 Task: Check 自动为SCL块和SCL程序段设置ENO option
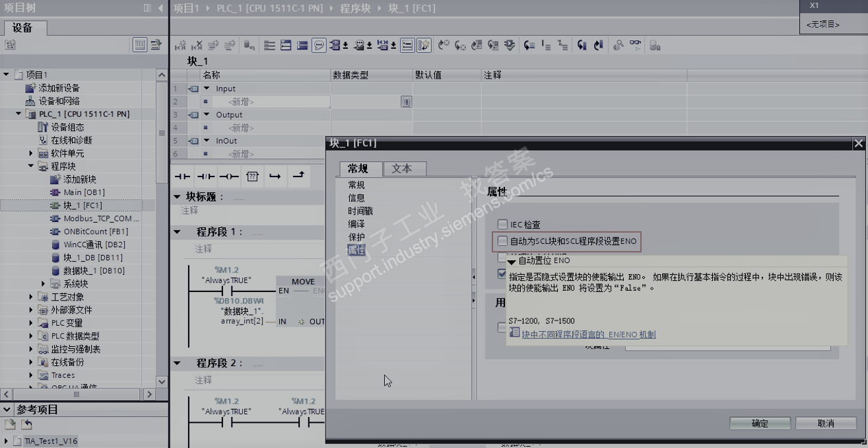[x=503, y=241]
